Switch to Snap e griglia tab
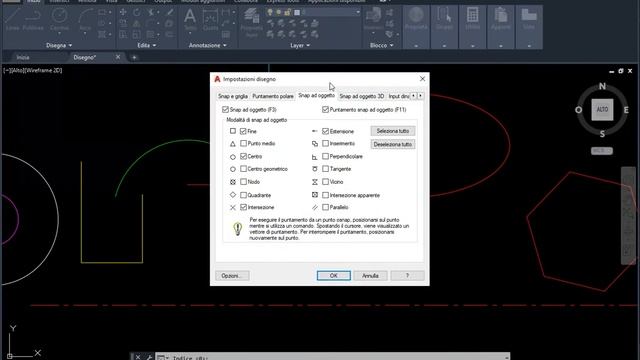This screenshot has width=640, height=360. [x=233, y=96]
